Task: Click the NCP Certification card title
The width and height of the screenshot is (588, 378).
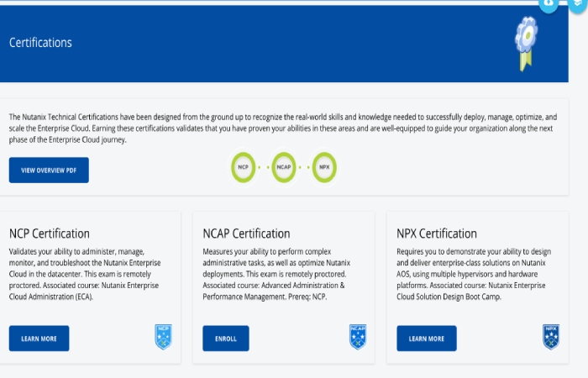Action: [x=50, y=234]
